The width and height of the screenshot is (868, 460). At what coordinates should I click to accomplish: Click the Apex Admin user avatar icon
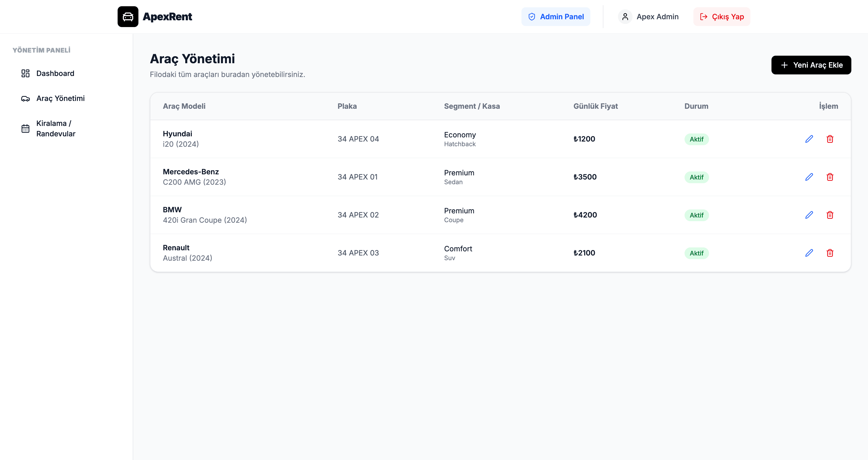click(x=625, y=16)
